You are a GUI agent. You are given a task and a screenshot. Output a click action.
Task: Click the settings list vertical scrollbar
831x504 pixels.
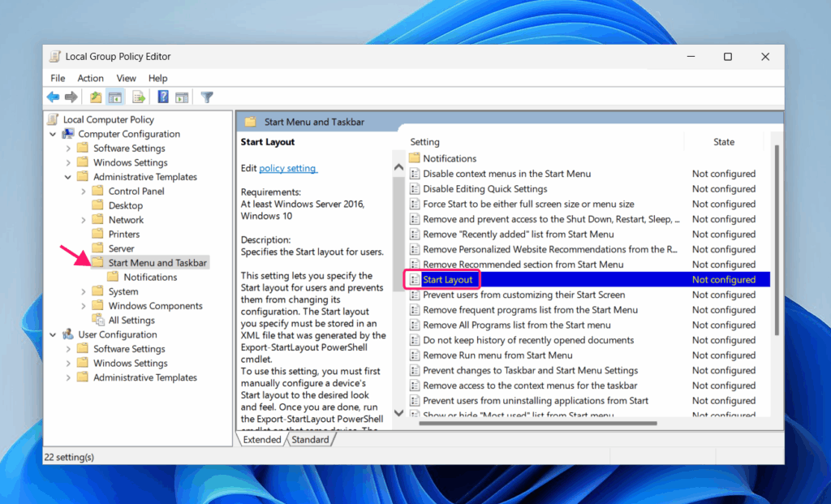[x=777, y=239]
